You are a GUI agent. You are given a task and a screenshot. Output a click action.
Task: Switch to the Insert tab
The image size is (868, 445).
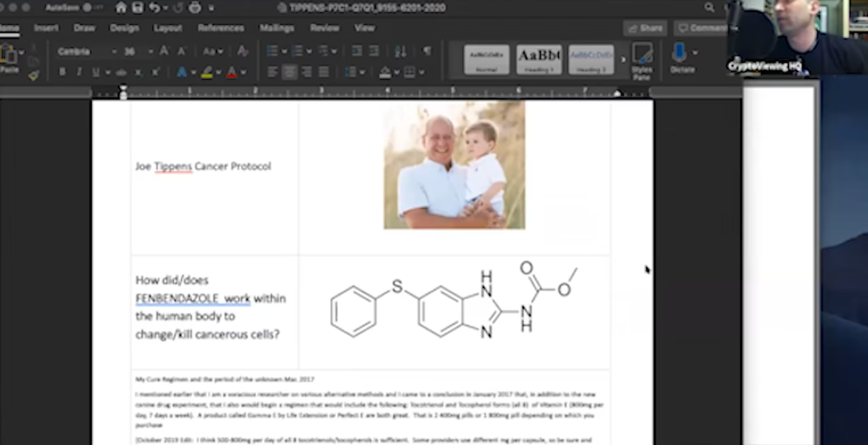[x=46, y=28]
